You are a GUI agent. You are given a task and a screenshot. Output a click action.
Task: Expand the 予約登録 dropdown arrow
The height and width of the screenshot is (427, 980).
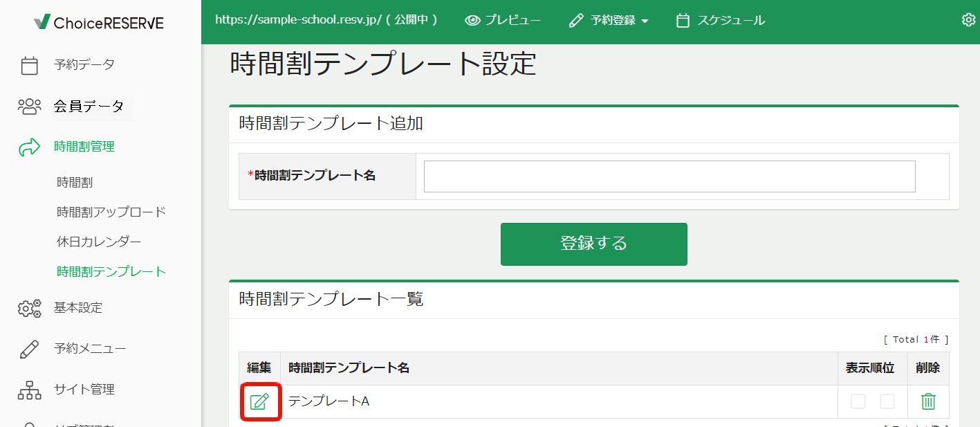click(645, 21)
